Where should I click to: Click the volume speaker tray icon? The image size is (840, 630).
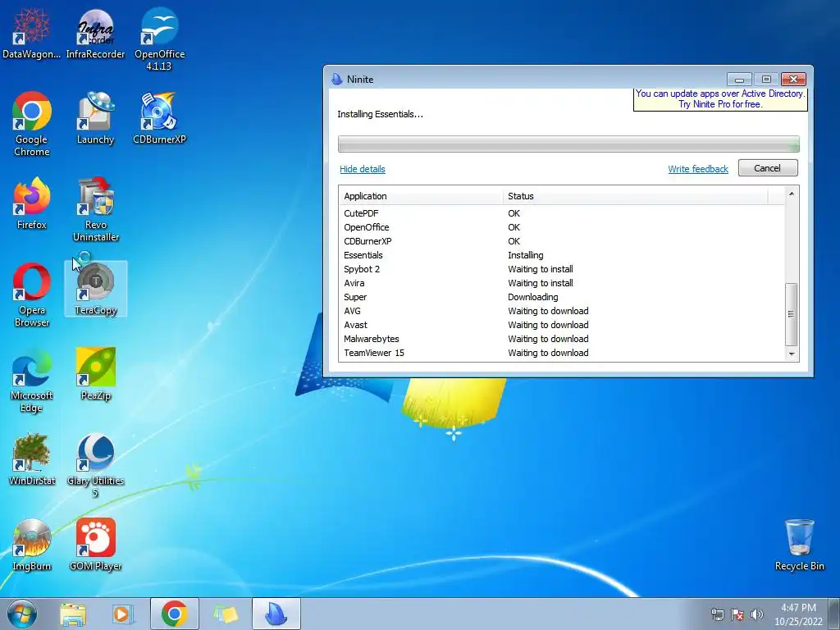click(757, 614)
